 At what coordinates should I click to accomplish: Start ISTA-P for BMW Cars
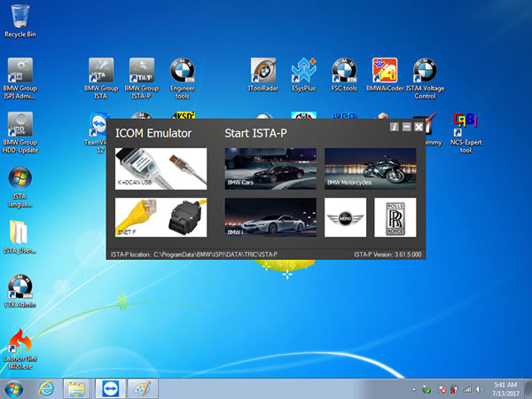point(270,168)
